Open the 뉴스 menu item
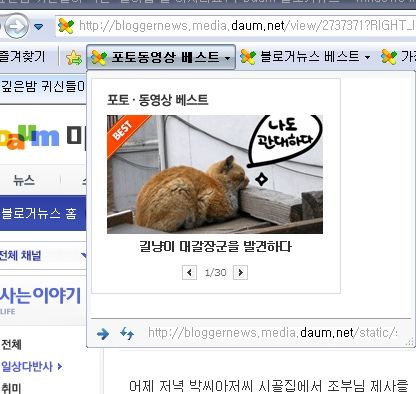416x394 pixels. [24, 180]
